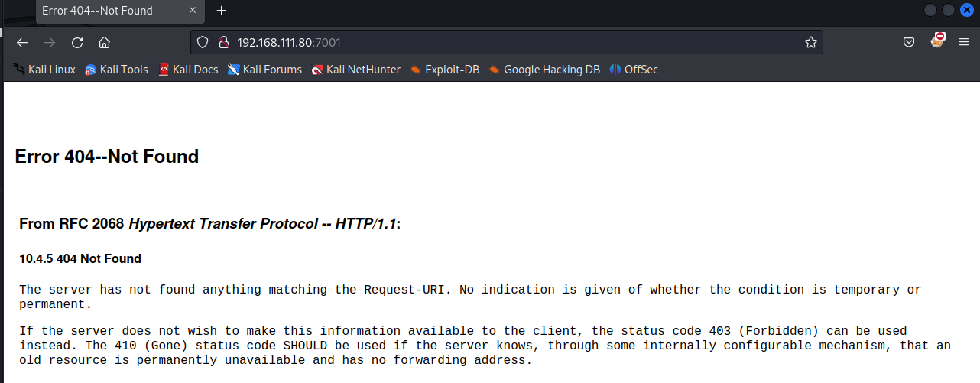
Task: Open the Pocket save icon
Action: click(909, 42)
